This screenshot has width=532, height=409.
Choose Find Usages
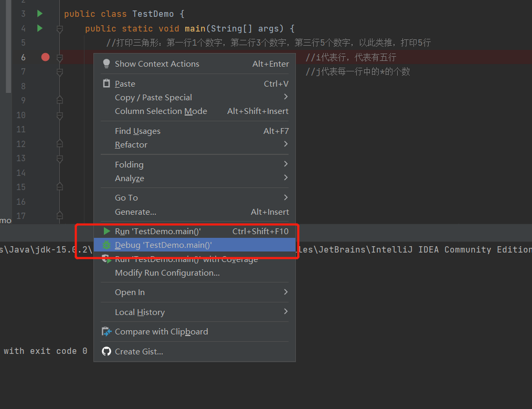tap(195, 131)
